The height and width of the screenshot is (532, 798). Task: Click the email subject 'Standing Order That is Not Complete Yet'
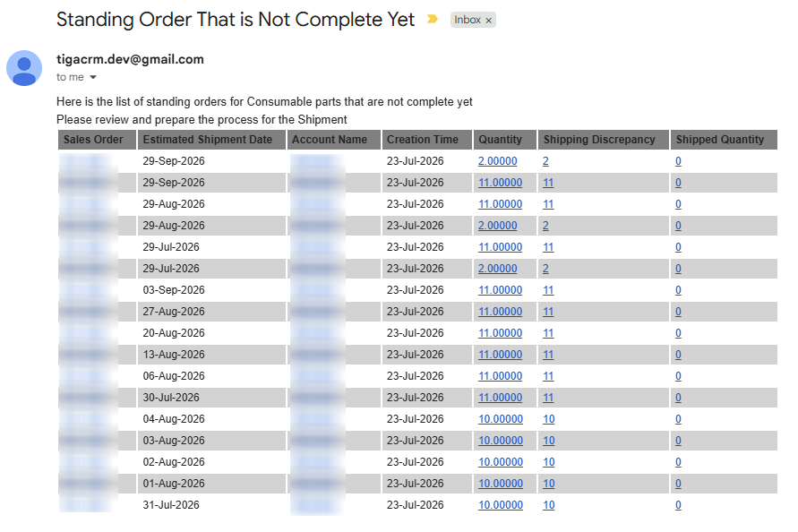[236, 20]
